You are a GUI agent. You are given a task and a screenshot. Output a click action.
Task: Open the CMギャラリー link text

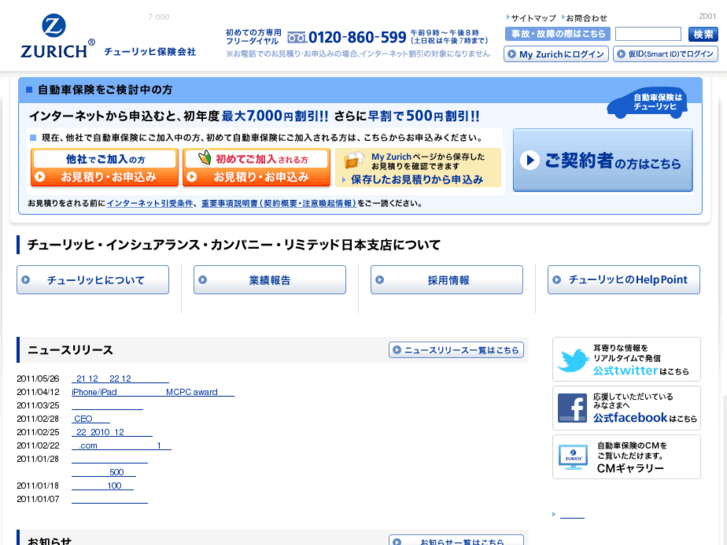coord(630,468)
